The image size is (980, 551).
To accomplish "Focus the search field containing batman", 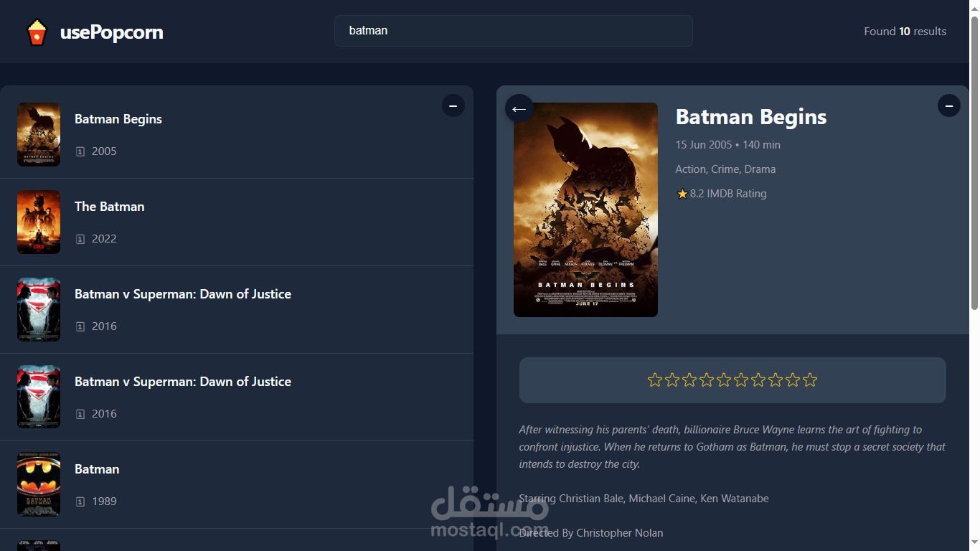I will (513, 31).
